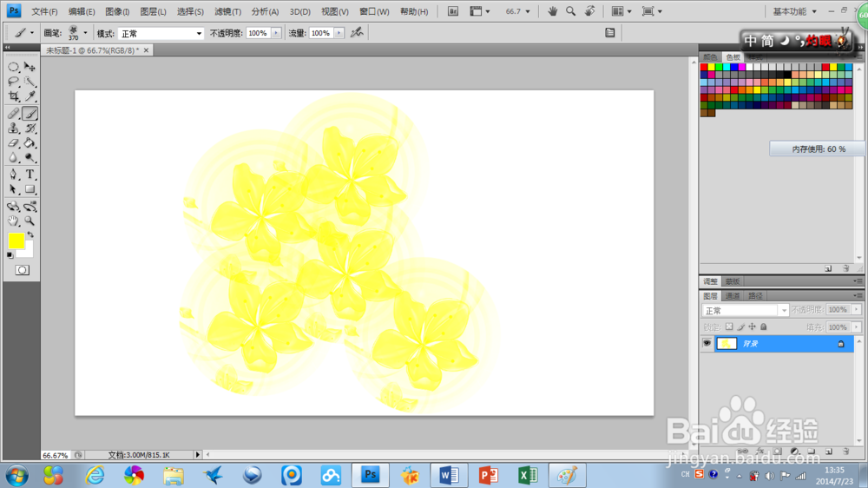Add a layer mask button

777,452
